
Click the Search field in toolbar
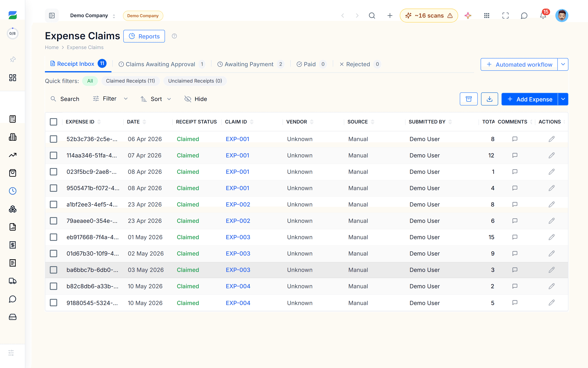click(x=65, y=99)
